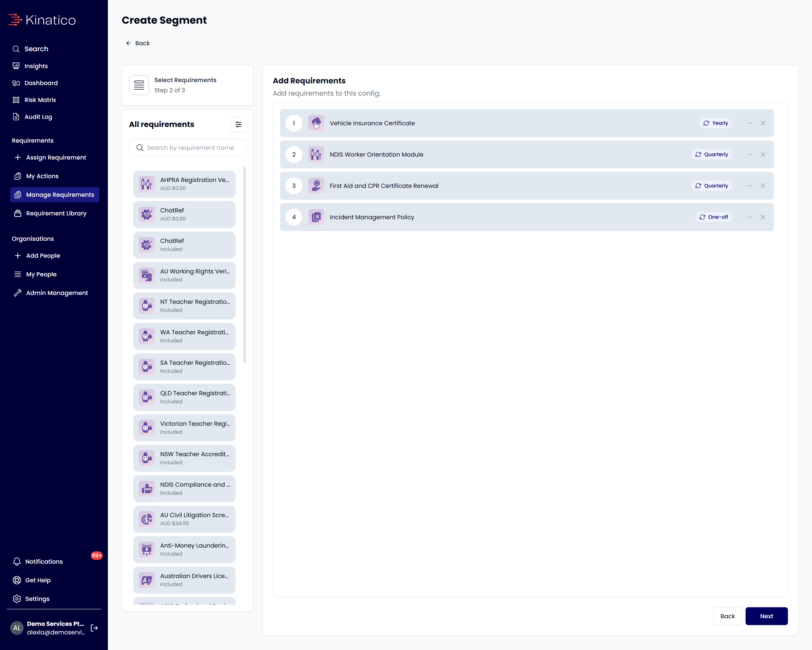This screenshot has height=650, width=812.
Task: Change Quarterly frequency on First Aid and CPR
Action: pos(711,186)
